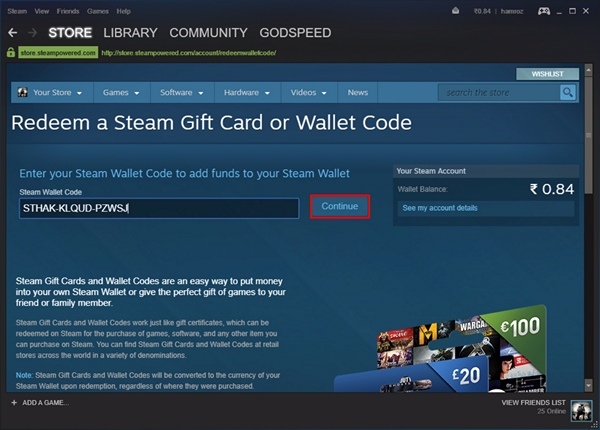Viewport: 600px width, 430px height.
Task: Open the Videos dropdown menu
Action: (x=309, y=93)
